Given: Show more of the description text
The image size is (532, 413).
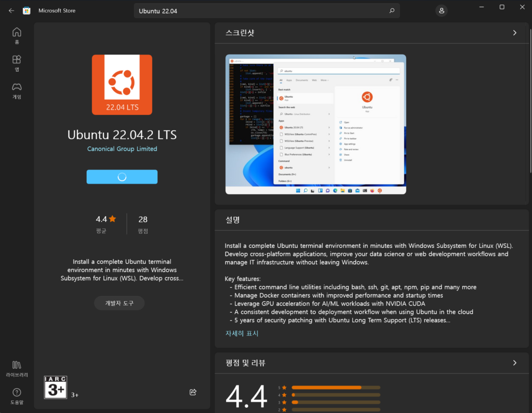Looking at the screenshot, I should (x=242, y=333).
